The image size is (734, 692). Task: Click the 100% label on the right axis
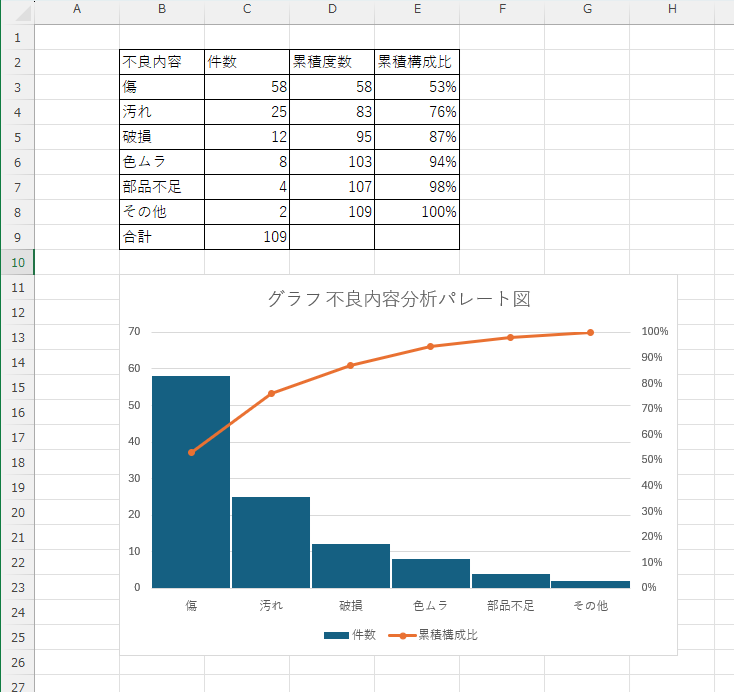click(655, 332)
